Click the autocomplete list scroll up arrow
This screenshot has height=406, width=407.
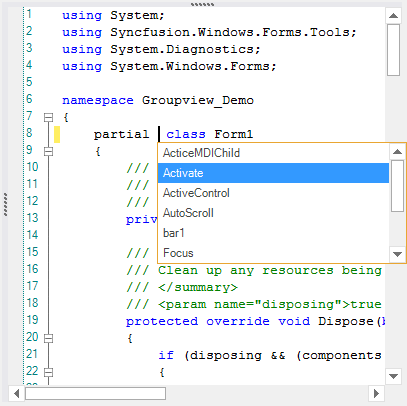397,152
